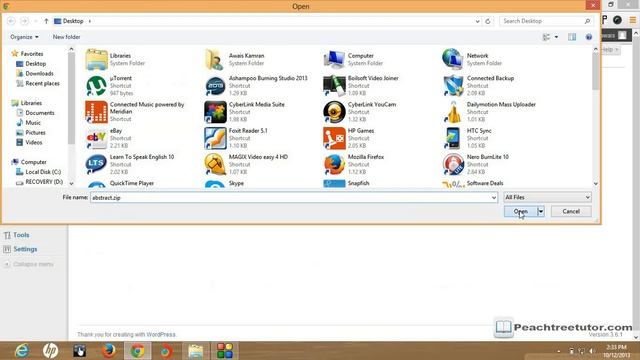Select the µTorrent shortcut icon
The width and height of the screenshot is (640, 360).
[x=96, y=86]
